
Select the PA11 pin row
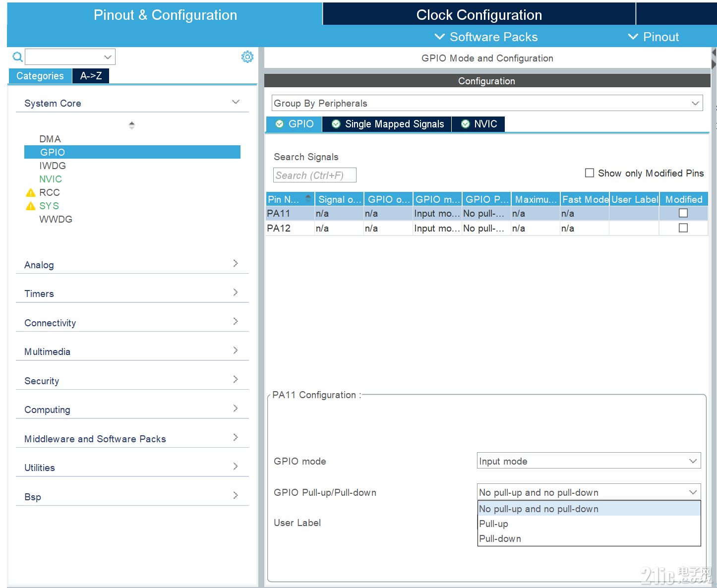coord(487,213)
